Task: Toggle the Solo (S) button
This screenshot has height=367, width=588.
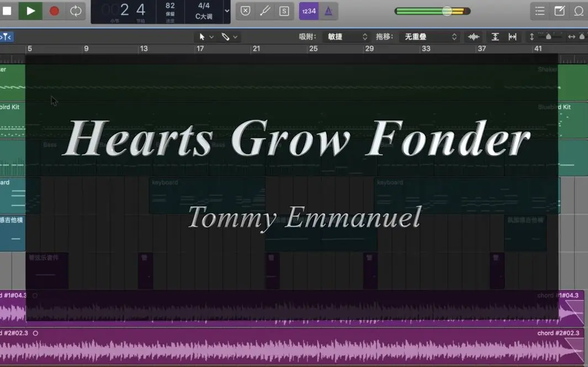Action: (284, 11)
